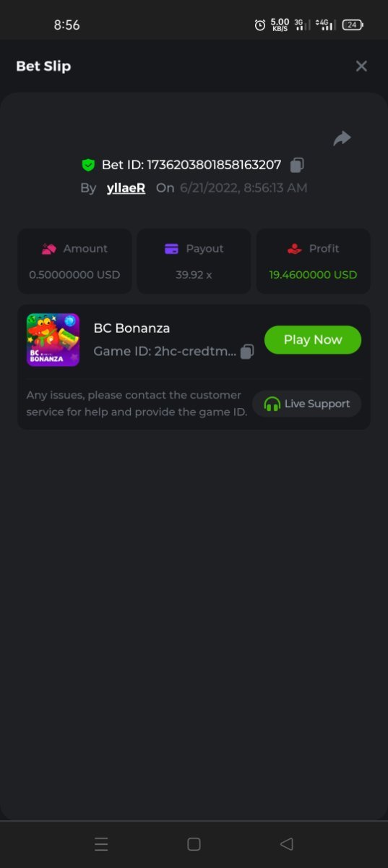Tap the share arrow icon

click(x=342, y=138)
